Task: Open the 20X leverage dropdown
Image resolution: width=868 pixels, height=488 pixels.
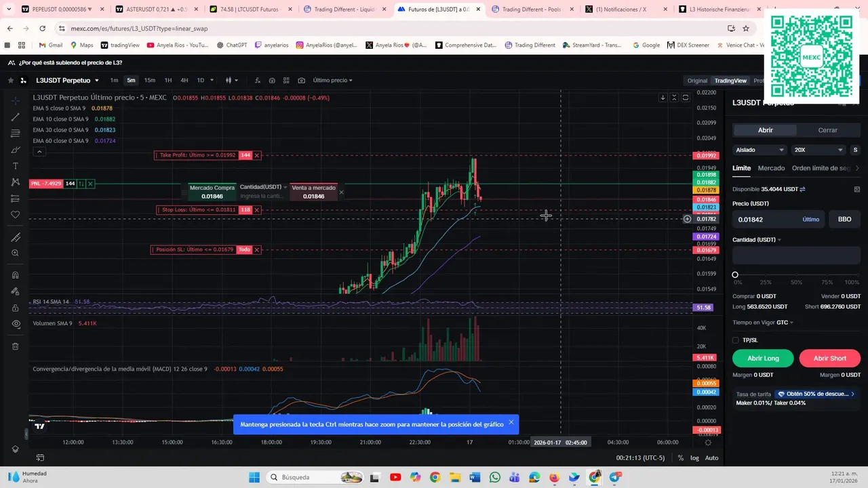Action: click(x=818, y=150)
